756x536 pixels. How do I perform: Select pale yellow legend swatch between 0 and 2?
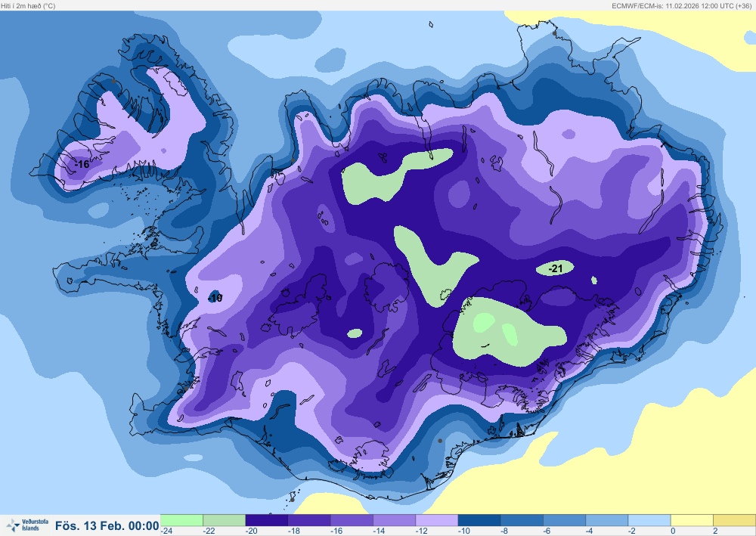[x=692, y=520]
